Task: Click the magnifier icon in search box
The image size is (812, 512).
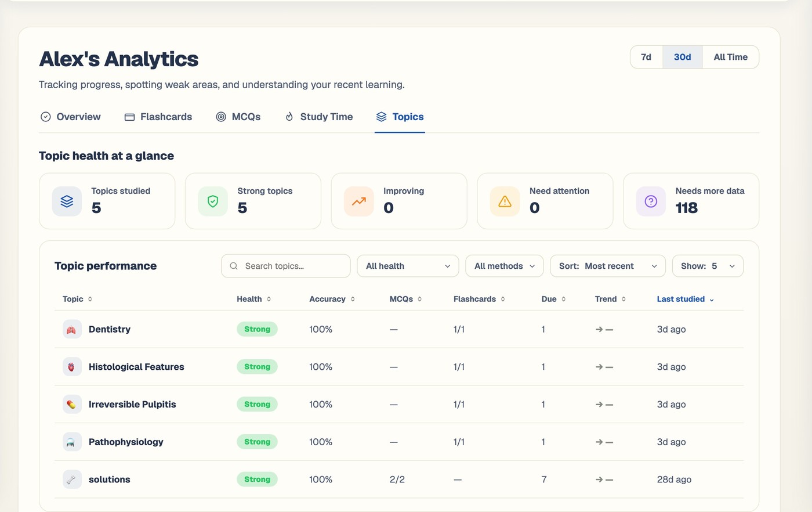Action: pyautogui.click(x=234, y=266)
